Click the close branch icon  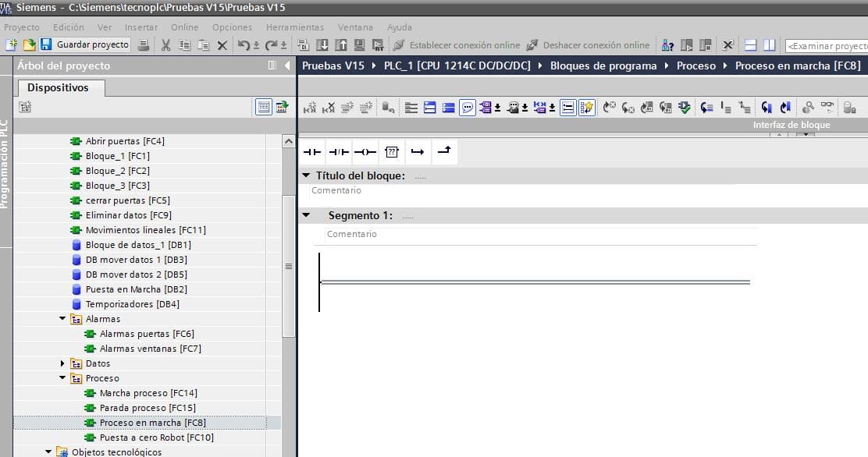click(443, 151)
